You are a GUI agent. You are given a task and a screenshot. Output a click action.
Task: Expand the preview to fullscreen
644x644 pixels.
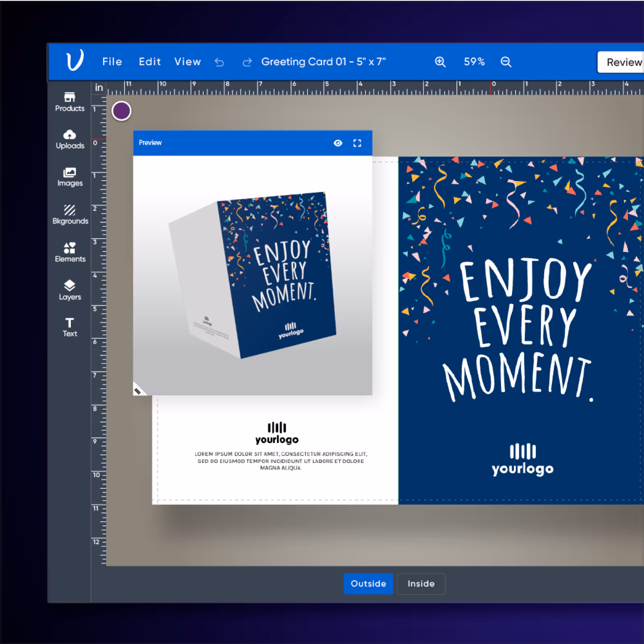[x=357, y=143]
